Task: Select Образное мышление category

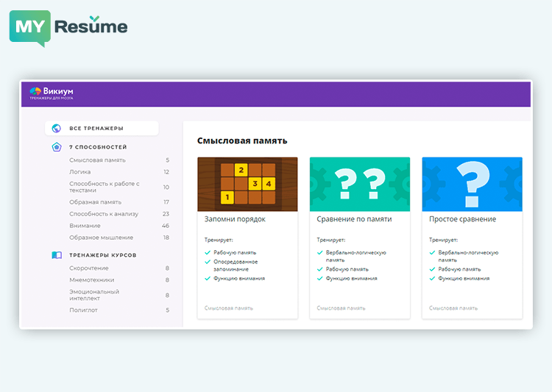Action: coord(101,238)
